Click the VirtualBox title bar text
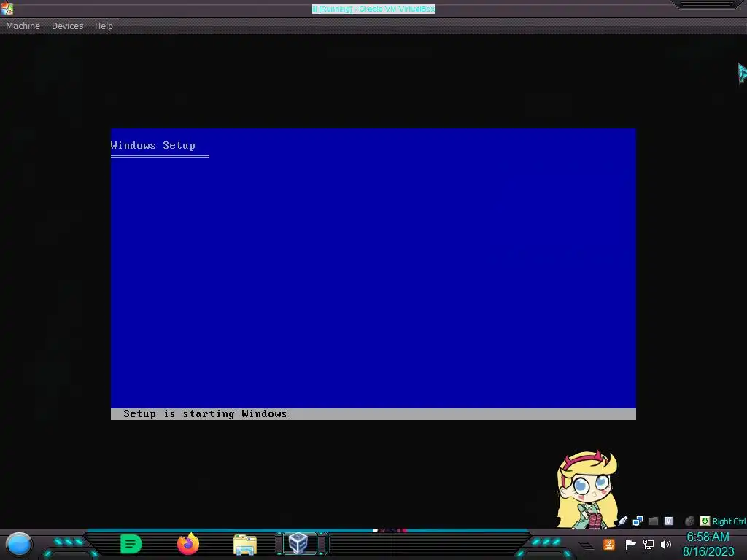747x560 pixels. coord(373,9)
